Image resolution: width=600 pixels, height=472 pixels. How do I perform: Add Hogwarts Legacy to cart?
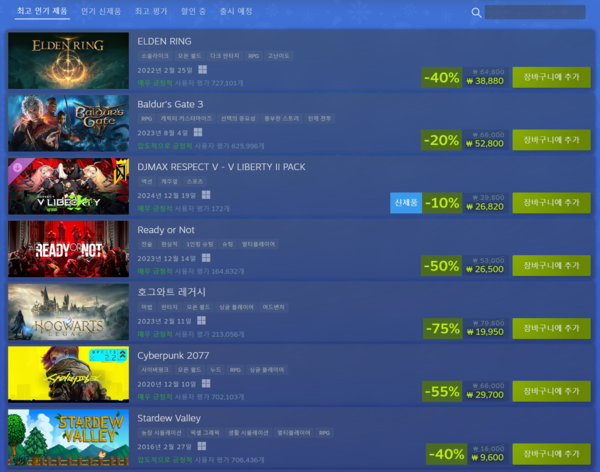point(551,328)
